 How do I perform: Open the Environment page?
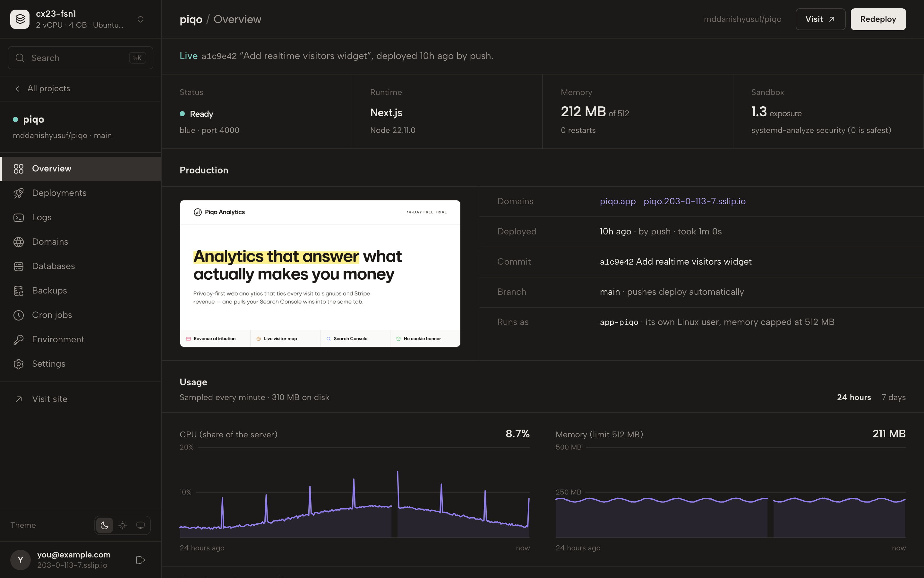pos(81,339)
